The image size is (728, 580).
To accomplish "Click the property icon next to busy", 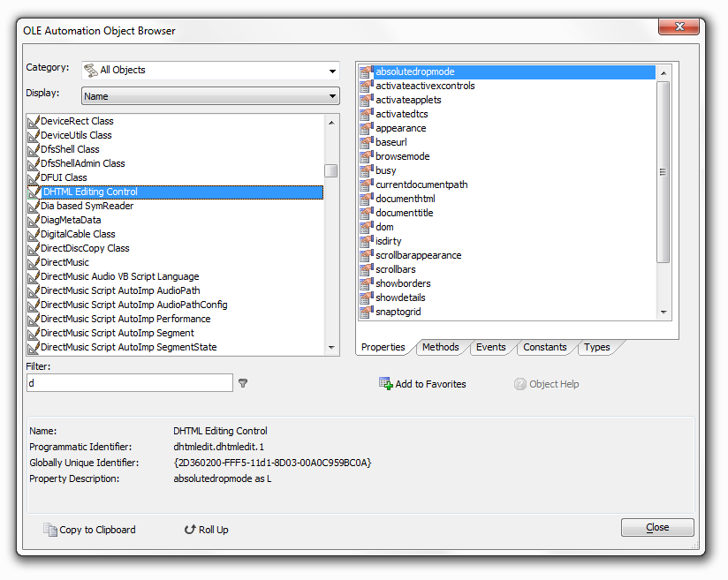I will 367,170.
